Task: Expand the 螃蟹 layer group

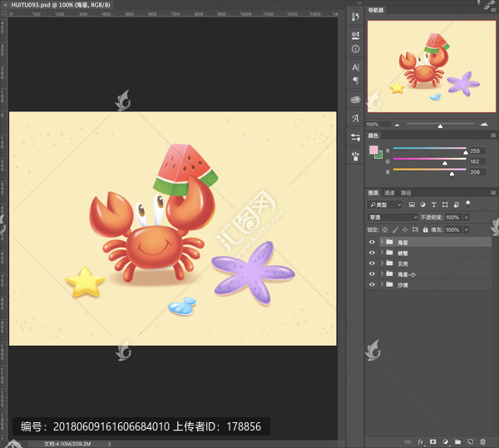Action: click(382, 253)
